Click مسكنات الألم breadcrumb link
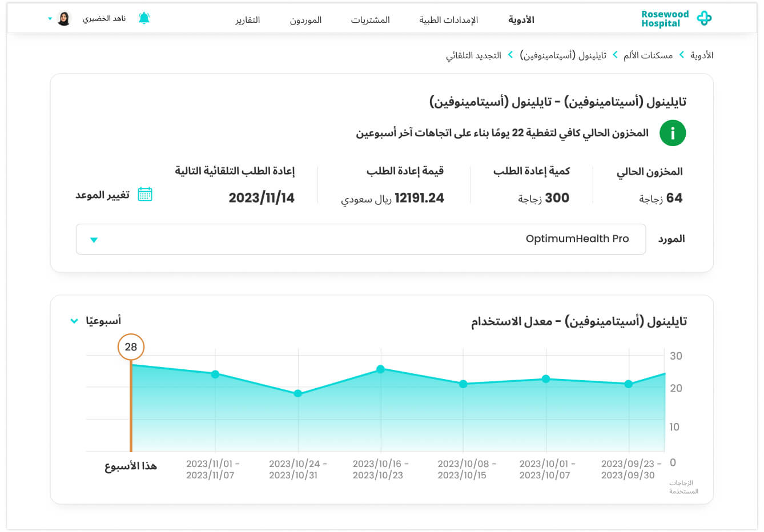The height and width of the screenshot is (532, 764). [648, 55]
